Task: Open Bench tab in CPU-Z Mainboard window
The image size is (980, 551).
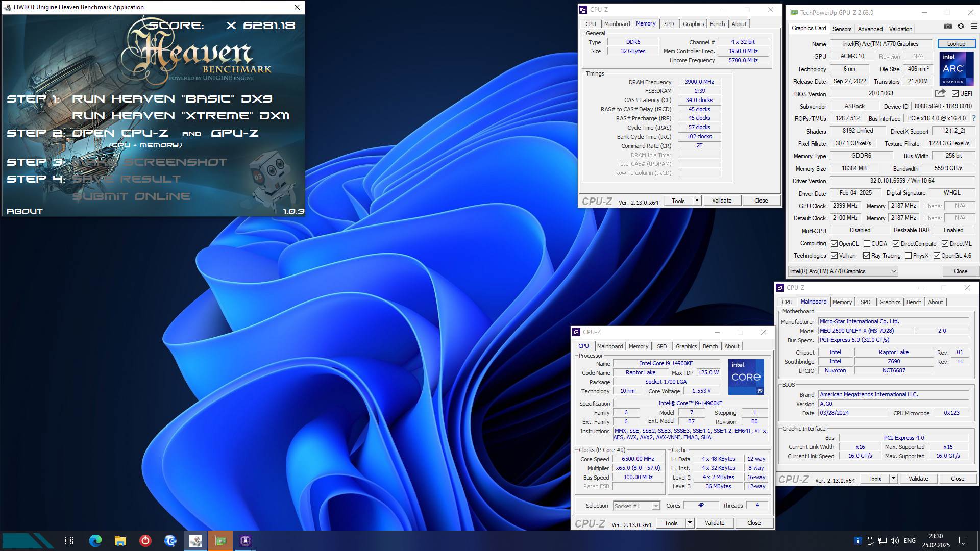Action: coord(914,302)
